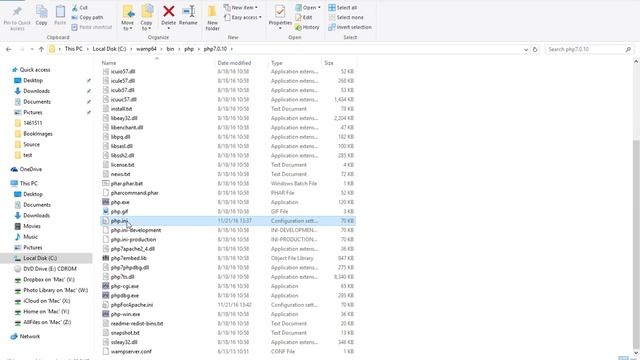
Task: Select the php.gif file icon
Action: (106, 211)
